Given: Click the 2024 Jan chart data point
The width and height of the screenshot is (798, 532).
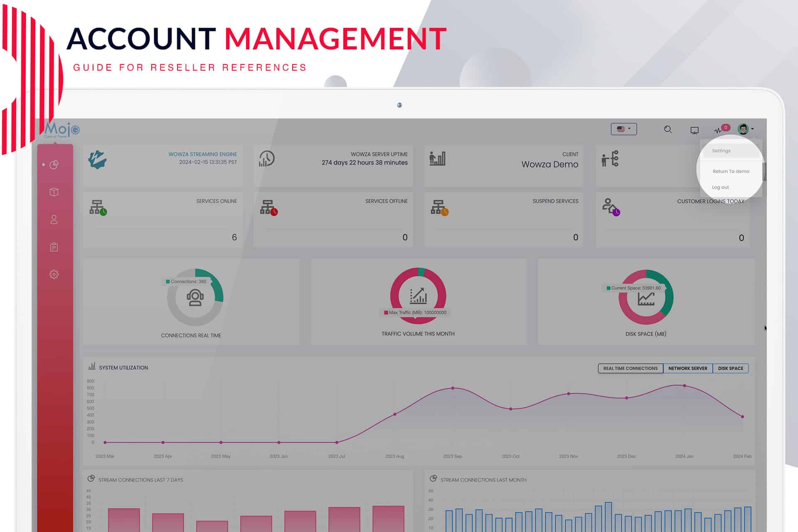Looking at the screenshot, I should (x=685, y=386).
